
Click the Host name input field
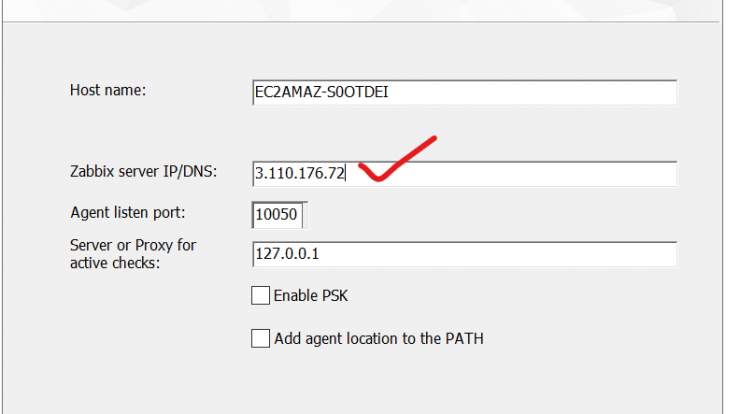click(x=464, y=93)
